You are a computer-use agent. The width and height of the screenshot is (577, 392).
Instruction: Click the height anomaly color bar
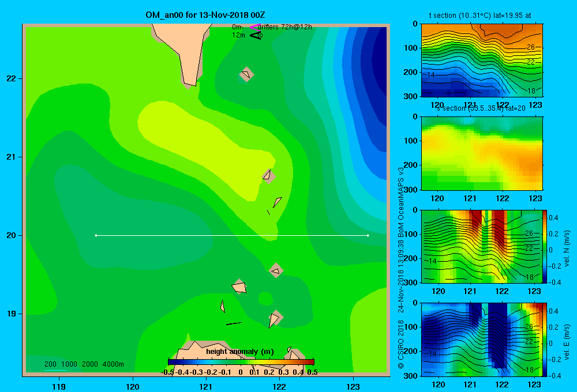241,362
